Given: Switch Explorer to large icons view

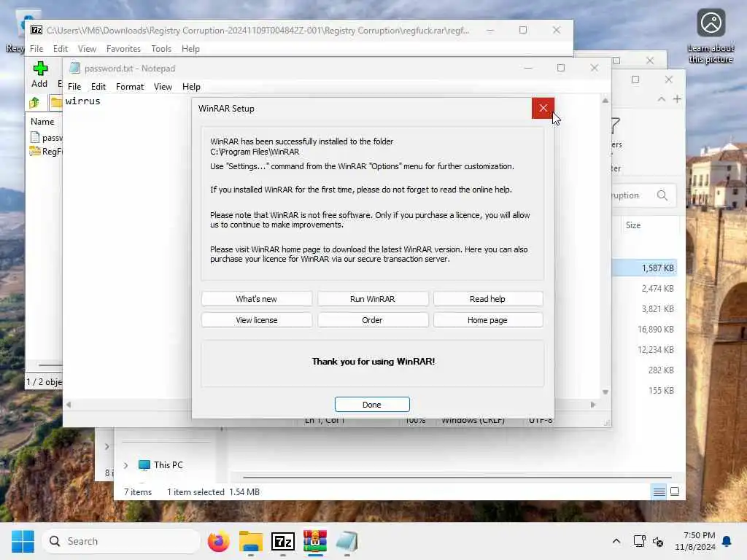Looking at the screenshot, I should pyautogui.click(x=675, y=492).
